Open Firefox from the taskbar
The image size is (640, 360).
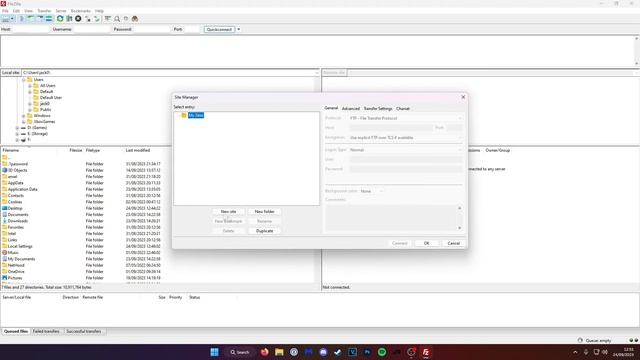pos(264,352)
